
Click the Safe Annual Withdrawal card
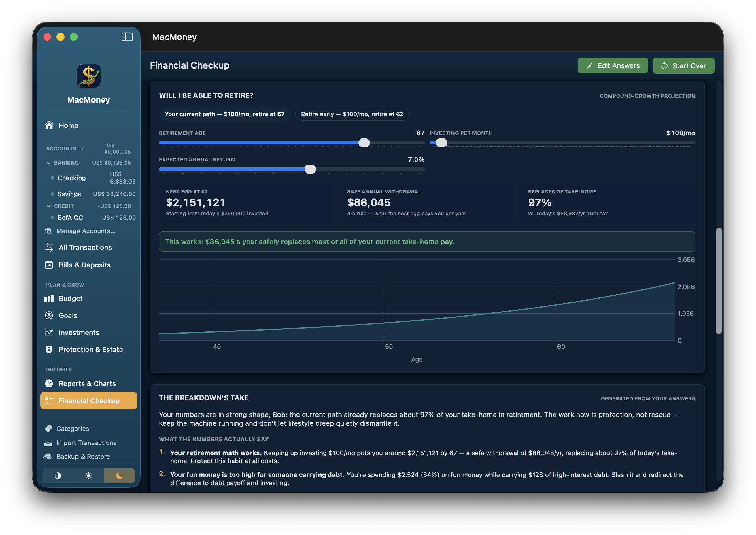pyautogui.click(x=427, y=203)
